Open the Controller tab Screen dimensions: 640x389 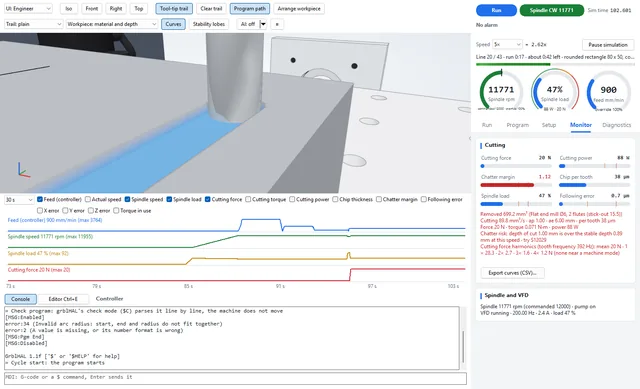pos(109,299)
